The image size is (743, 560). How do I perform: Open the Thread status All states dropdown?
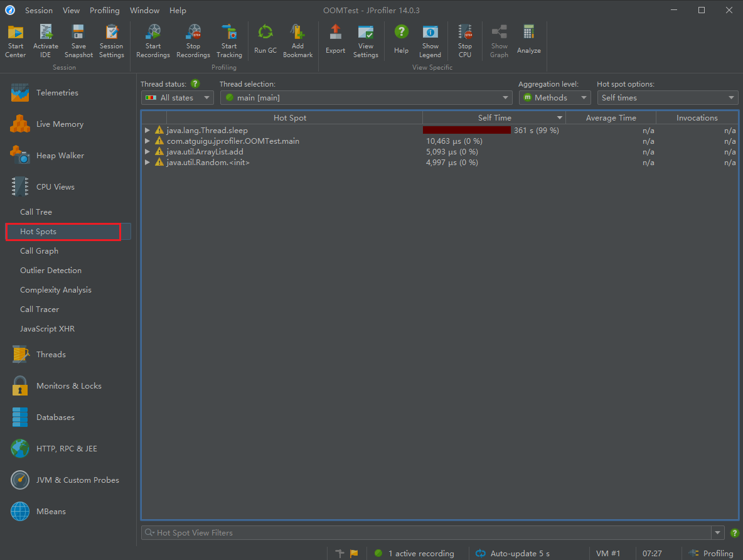pyautogui.click(x=177, y=98)
